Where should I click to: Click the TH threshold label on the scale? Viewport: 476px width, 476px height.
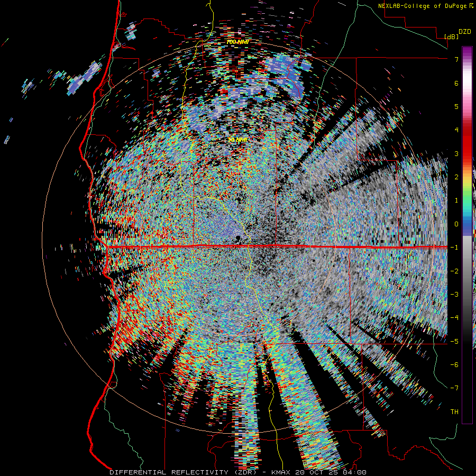(x=454, y=411)
